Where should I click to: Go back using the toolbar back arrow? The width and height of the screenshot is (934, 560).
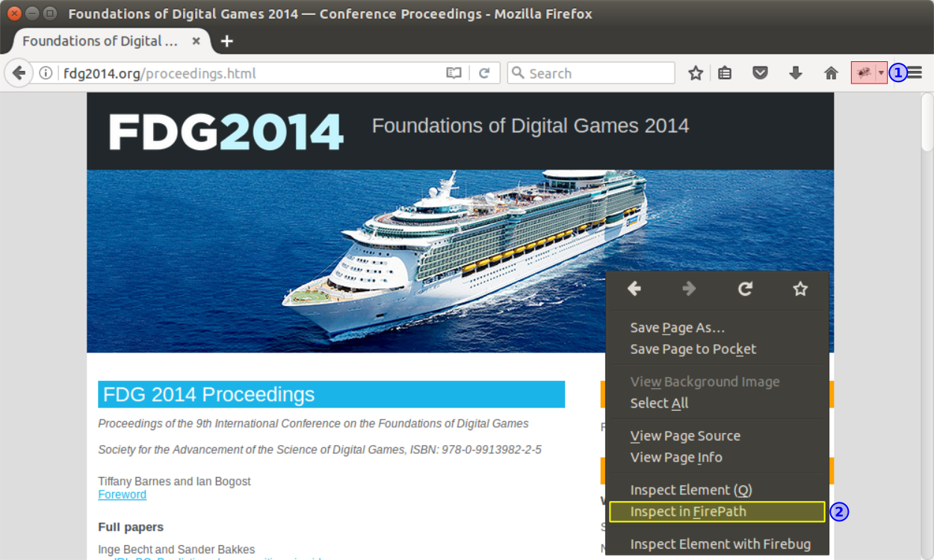click(19, 73)
